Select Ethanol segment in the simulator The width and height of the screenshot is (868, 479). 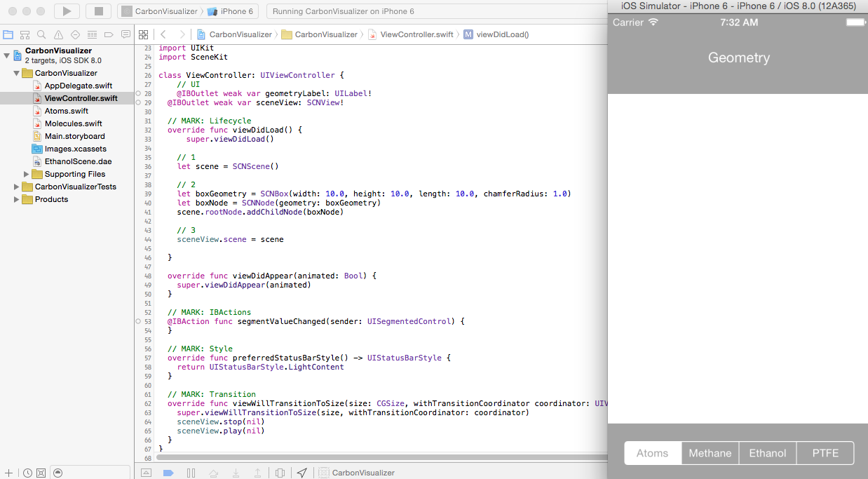tap(768, 453)
